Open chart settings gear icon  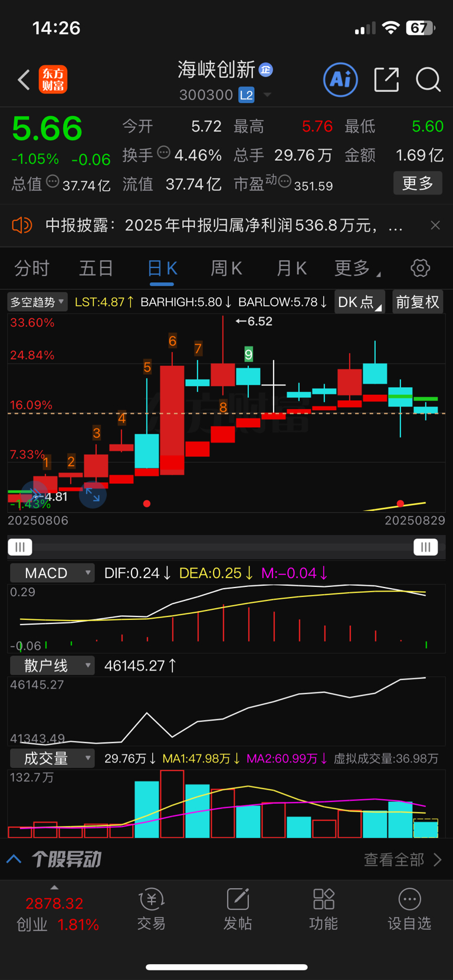pyautogui.click(x=420, y=268)
